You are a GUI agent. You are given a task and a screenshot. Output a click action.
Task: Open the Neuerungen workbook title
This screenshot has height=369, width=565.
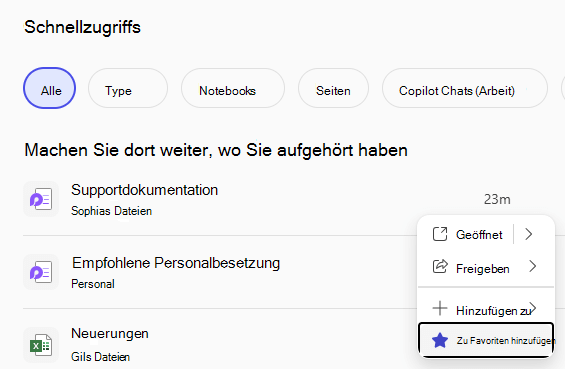[x=110, y=334]
